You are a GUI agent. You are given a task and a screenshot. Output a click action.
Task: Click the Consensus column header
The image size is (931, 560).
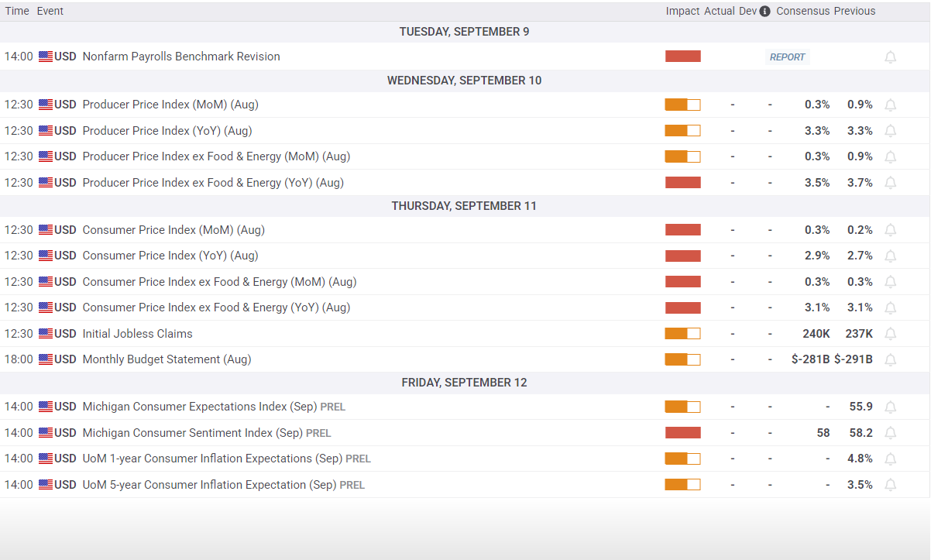[x=802, y=11]
